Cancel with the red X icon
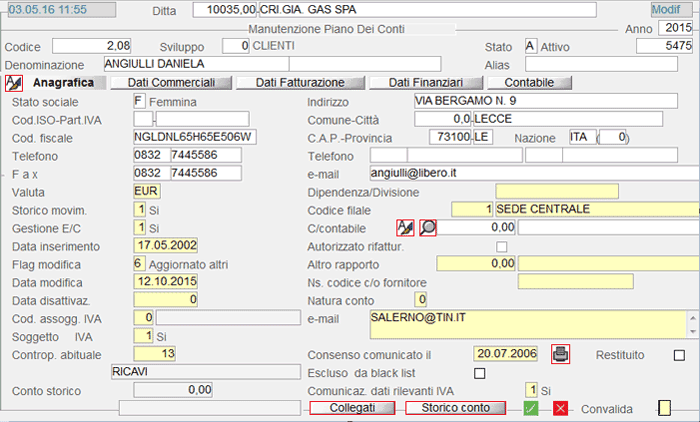700x422 pixels. [x=561, y=408]
